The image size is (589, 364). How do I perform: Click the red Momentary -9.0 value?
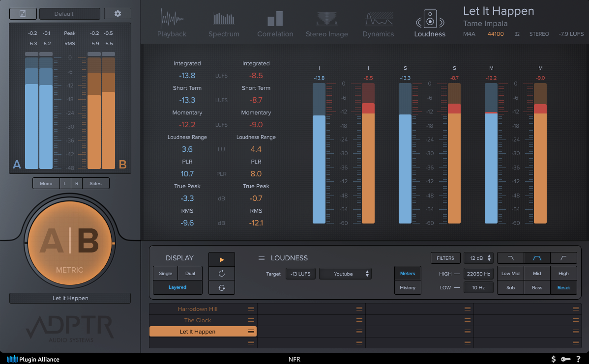point(256,125)
